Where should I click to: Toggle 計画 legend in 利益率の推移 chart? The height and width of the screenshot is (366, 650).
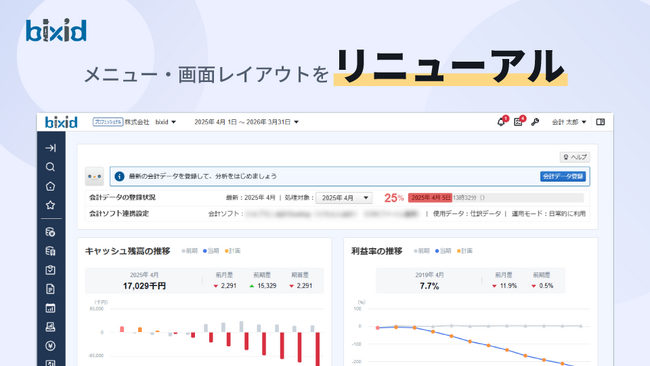465,251
